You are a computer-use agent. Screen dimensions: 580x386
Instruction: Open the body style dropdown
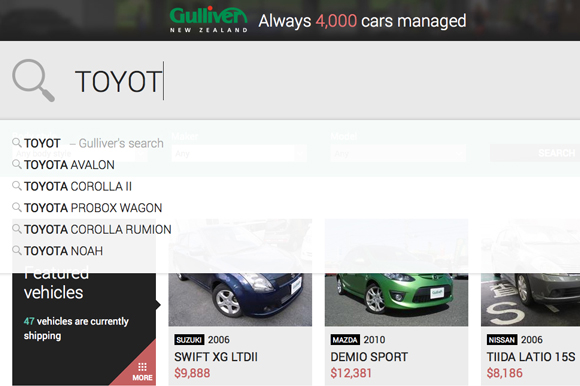80,153
